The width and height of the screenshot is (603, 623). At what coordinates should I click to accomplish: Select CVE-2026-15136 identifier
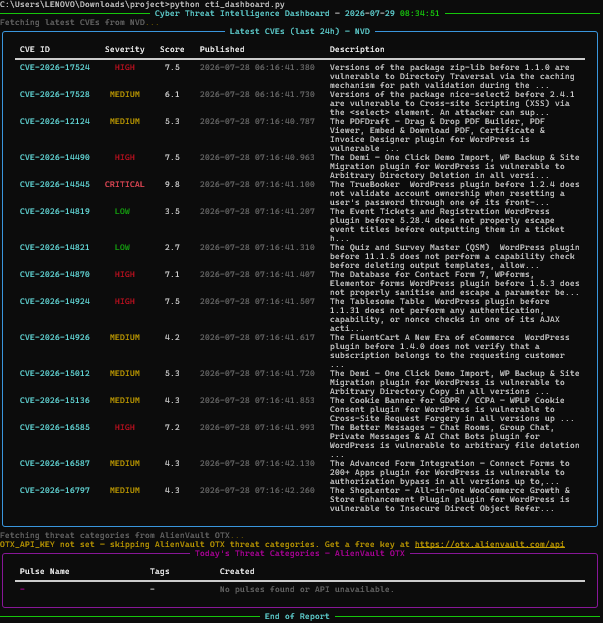click(x=55, y=400)
